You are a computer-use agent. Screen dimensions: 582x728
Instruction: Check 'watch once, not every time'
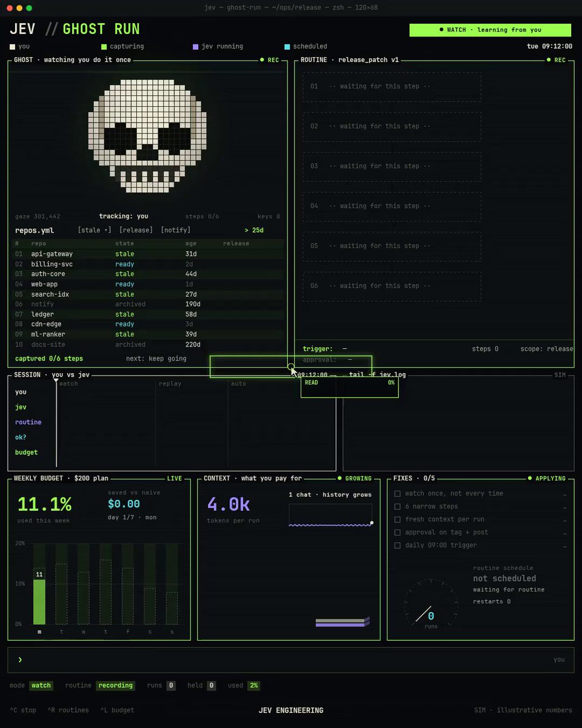point(398,493)
